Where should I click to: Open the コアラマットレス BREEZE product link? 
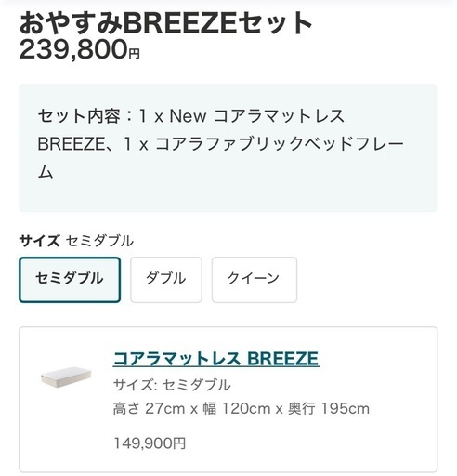pos(216,359)
